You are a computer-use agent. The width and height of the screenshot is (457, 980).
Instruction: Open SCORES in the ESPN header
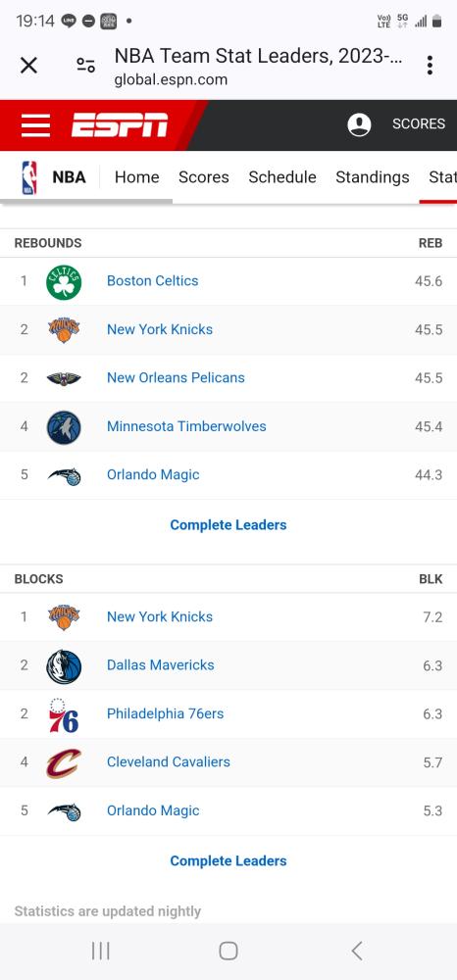tap(419, 124)
